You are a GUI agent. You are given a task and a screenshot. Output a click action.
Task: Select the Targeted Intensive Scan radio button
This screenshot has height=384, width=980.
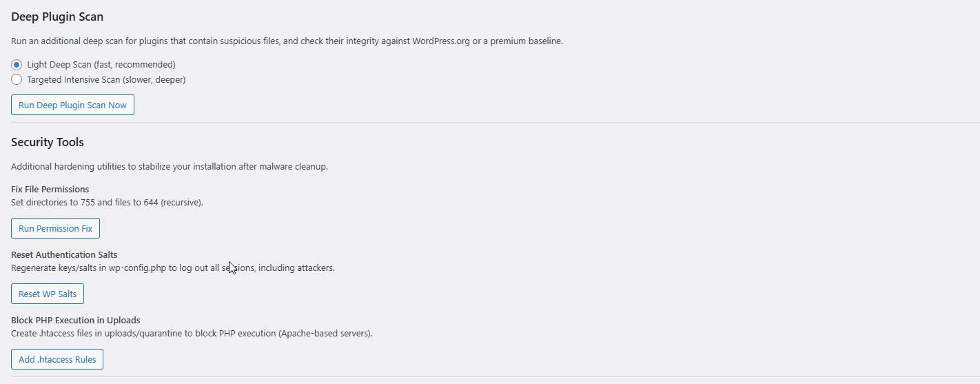click(x=17, y=79)
